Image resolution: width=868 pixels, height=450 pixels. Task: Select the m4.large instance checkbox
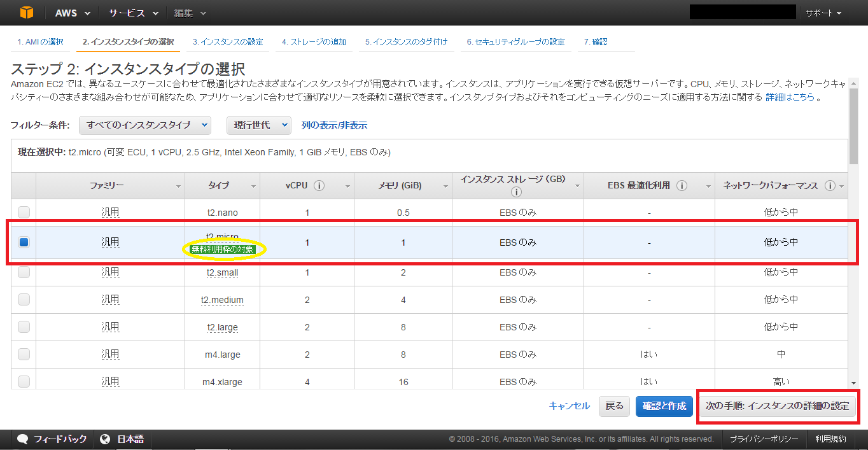pyautogui.click(x=24, y=354)
